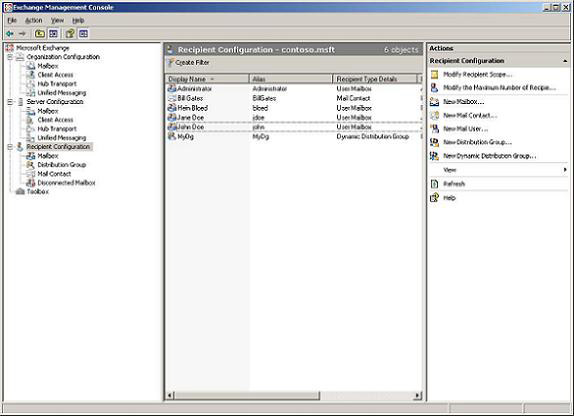Click the 'Dynamic Distribution Group' type cell
The image size is (574, 416).
click(x=373, y=136)
